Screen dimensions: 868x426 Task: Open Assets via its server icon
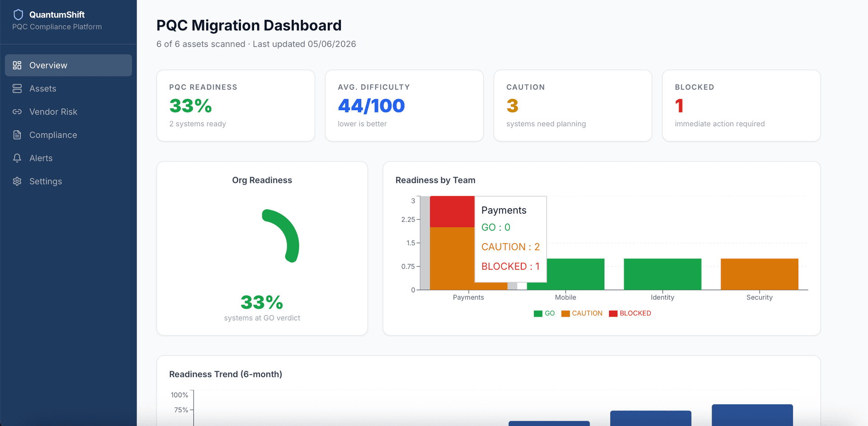17,89
